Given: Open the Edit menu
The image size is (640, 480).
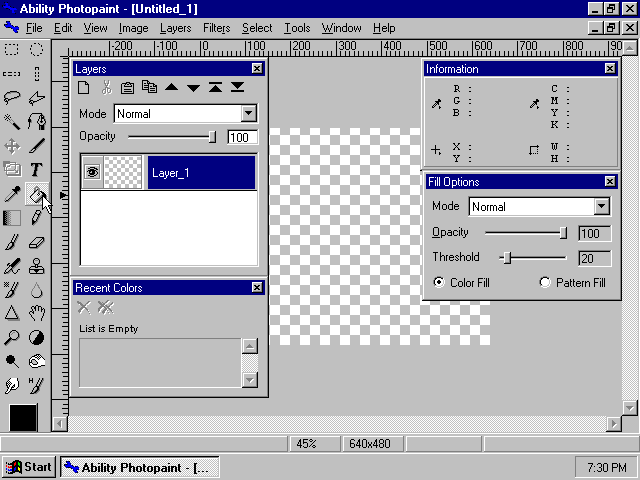Looking at the screenshot, I should tap(63, 28).
